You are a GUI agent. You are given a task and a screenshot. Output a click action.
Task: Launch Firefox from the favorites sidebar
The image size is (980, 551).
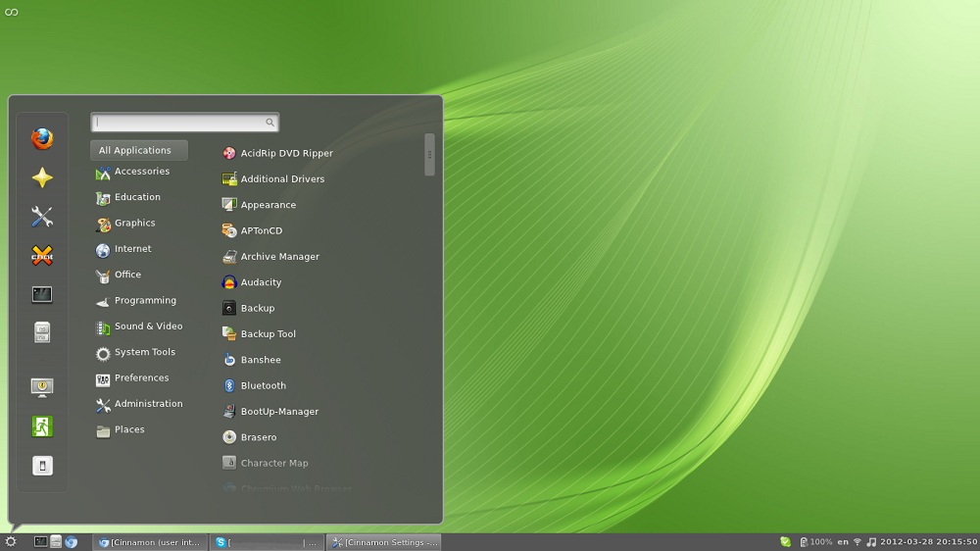[x=42, y=139]
